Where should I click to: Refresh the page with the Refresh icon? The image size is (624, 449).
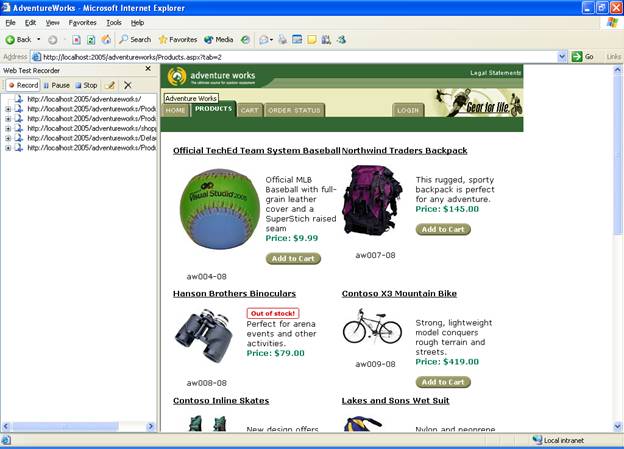pos(91,39)
